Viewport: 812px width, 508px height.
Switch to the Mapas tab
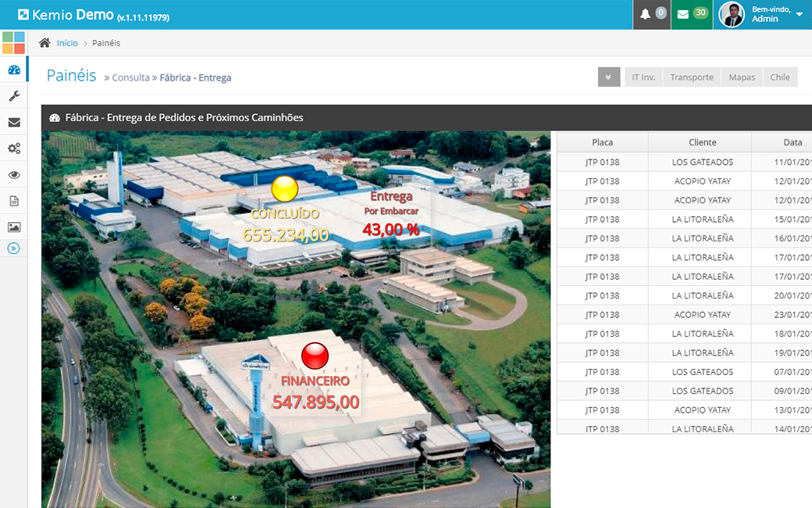742,77
